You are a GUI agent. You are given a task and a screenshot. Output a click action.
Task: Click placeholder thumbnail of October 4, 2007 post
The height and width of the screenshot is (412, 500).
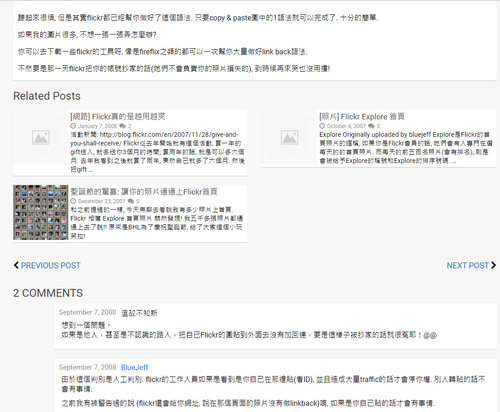(x=289, y=137)
